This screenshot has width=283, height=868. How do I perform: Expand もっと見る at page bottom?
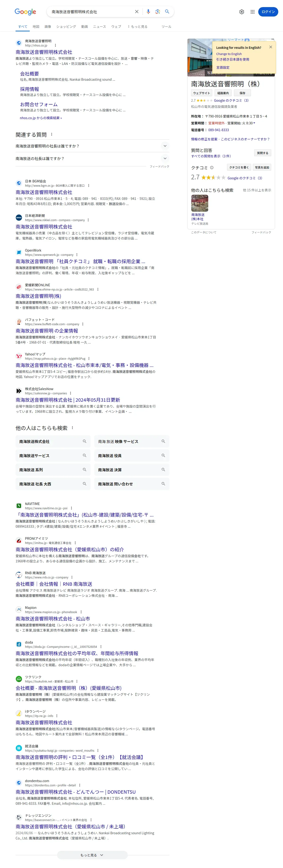coord(92,855)
